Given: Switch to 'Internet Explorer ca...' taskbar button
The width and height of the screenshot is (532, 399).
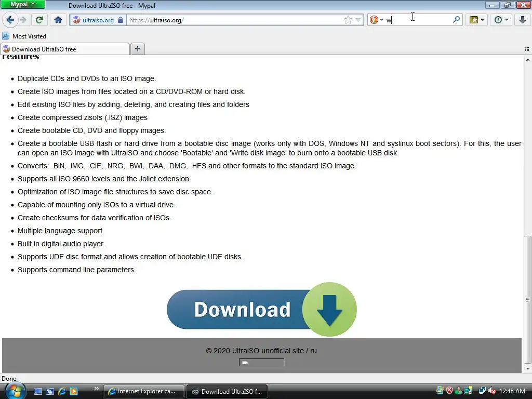Looking at the screenshot, I should coord(143,391).
